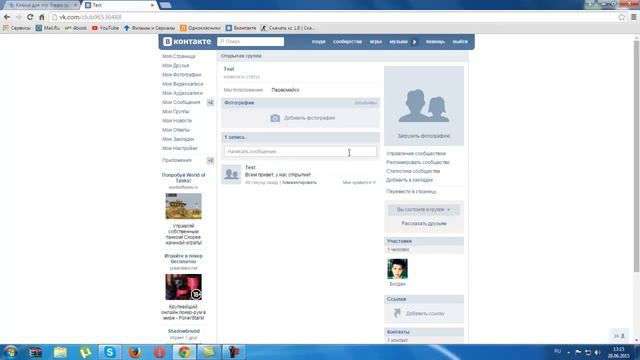Bookmark this page with the star icon
The image size is (640, 360).
(x=622, y=17)
